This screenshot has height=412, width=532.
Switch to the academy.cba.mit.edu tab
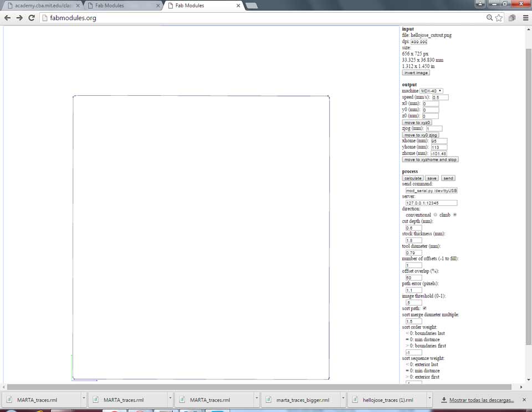pyautogui.click(x=43, y=6)
